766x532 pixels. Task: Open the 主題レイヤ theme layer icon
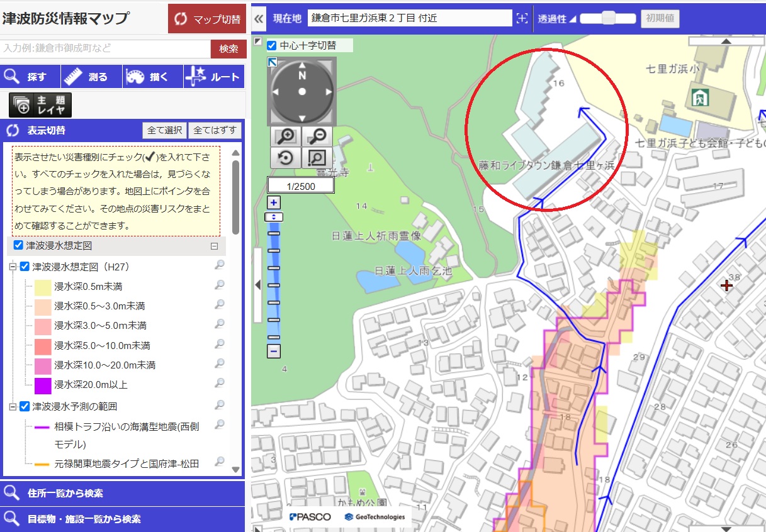(40, 105)
